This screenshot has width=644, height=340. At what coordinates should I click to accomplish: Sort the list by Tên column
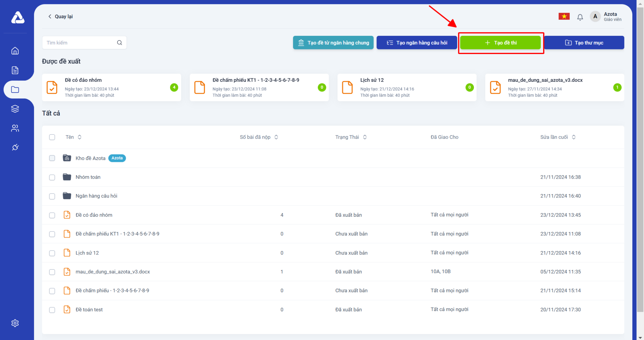[80, 137]
